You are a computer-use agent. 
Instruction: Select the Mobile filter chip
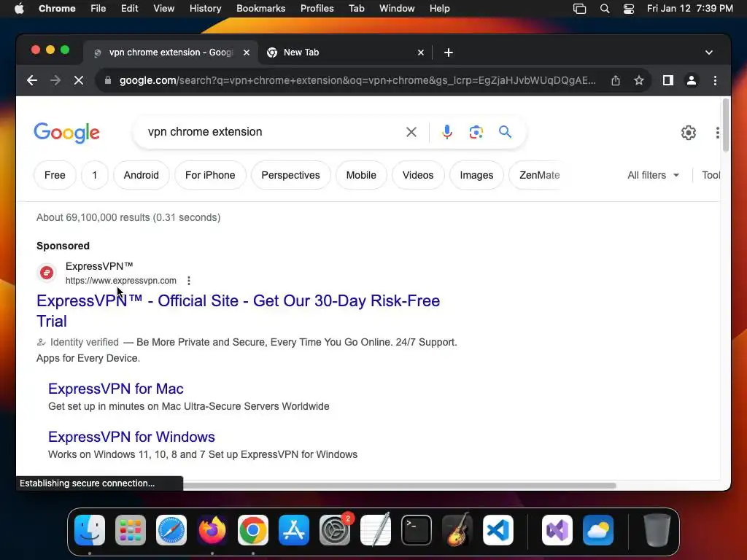click(x=361, y=175)
